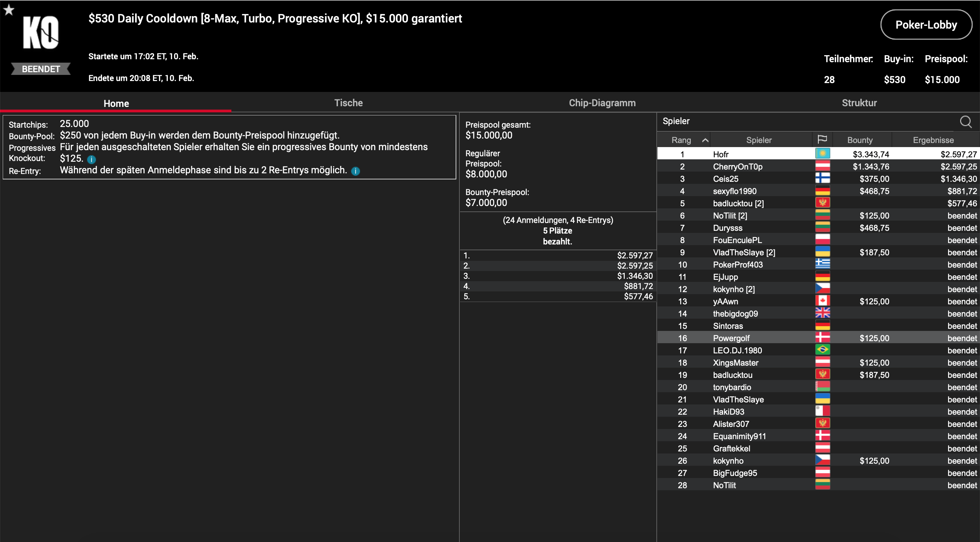980x542 pixels.
Task: Switch to the Tische tab
Action: 348,103
